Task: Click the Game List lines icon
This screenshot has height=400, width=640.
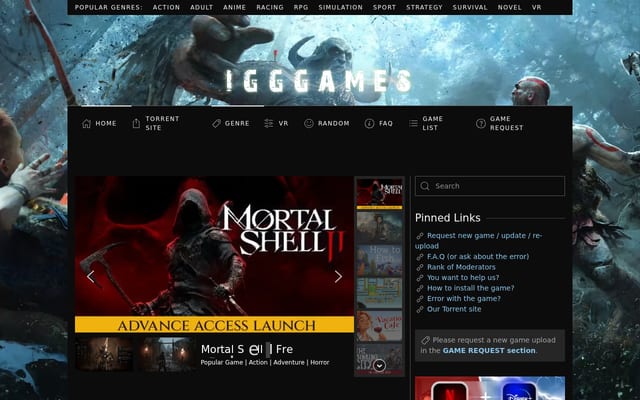Action: click(413, 123)
